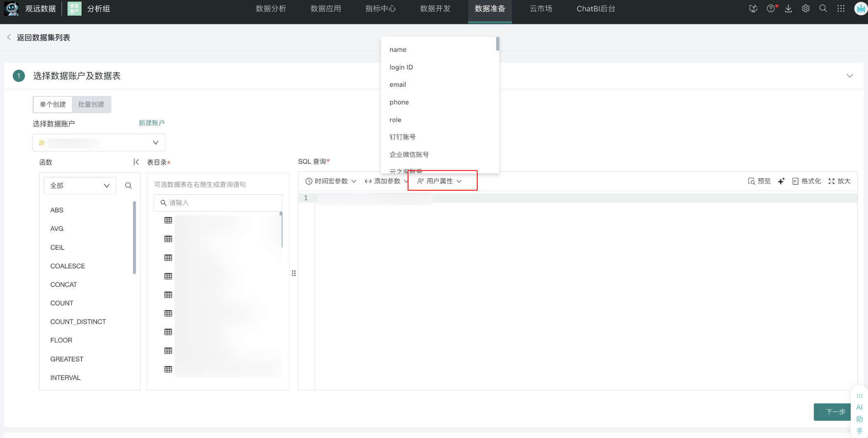Click the function list search icon
The height and width of the screenshot is (438, 868).
pos(128,186)
